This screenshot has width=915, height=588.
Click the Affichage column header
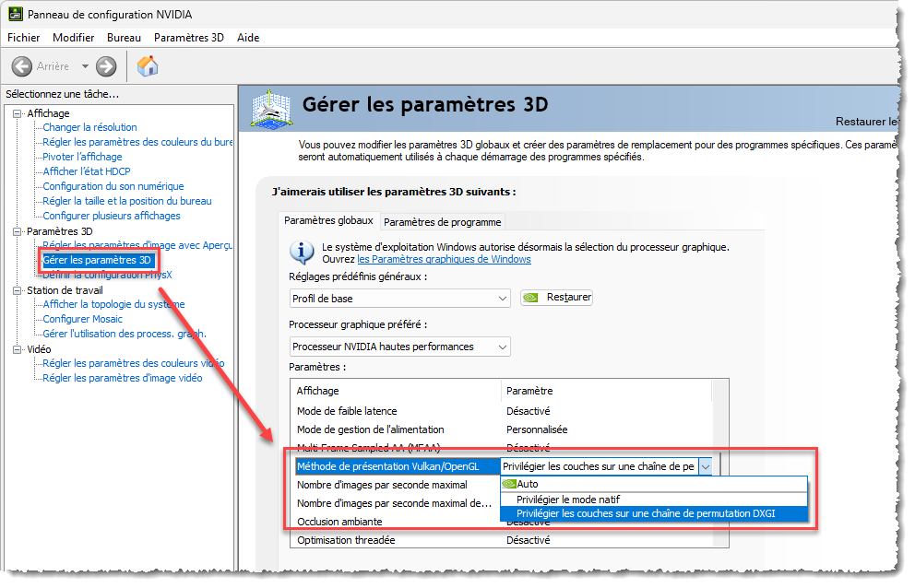[x=397, y=391]
